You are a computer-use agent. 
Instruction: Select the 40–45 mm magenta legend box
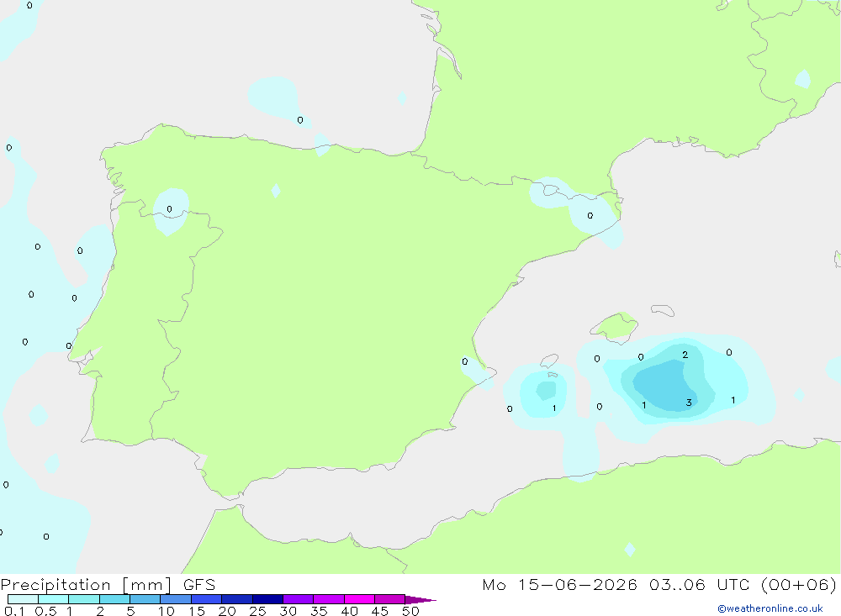[359, 599]
